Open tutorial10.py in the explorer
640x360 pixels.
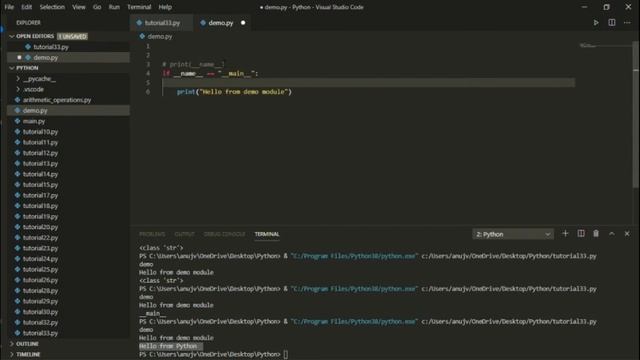(40, 132)
